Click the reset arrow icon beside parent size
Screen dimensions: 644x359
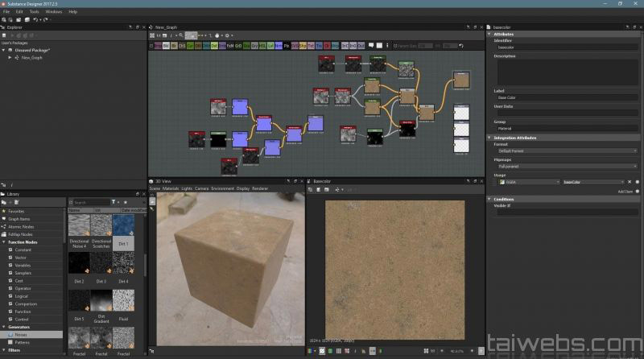[x=460, y=46]
